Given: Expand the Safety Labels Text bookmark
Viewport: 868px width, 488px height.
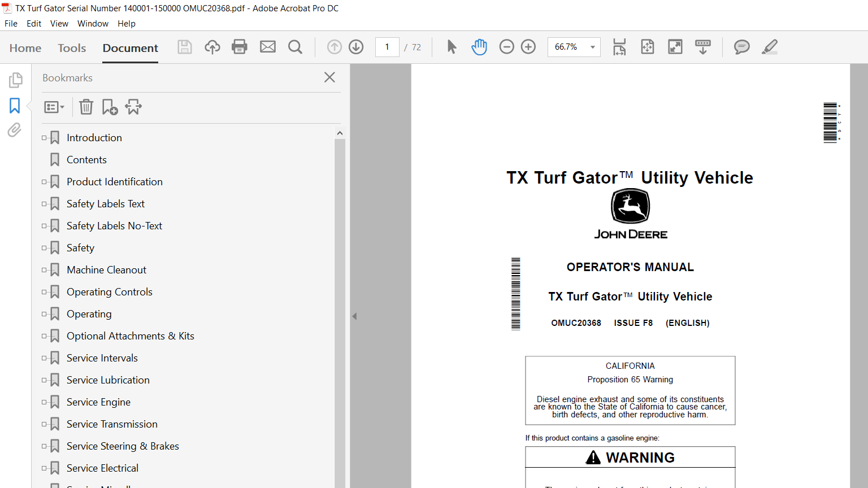Looking at the screenshot, I should click(44, 204).
